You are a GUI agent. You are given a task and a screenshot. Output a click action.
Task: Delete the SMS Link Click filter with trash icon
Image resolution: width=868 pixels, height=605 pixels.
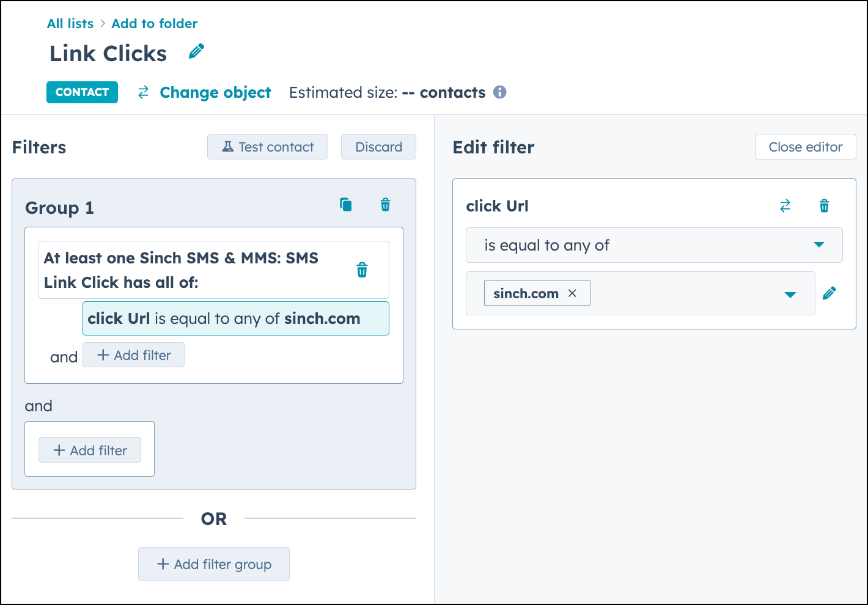point(362,269)
